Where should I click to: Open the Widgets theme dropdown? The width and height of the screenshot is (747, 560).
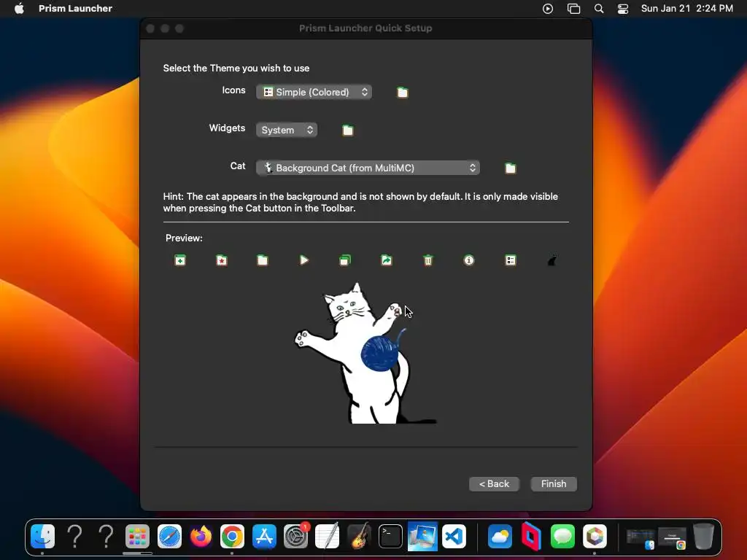click(x=286, y=130)
